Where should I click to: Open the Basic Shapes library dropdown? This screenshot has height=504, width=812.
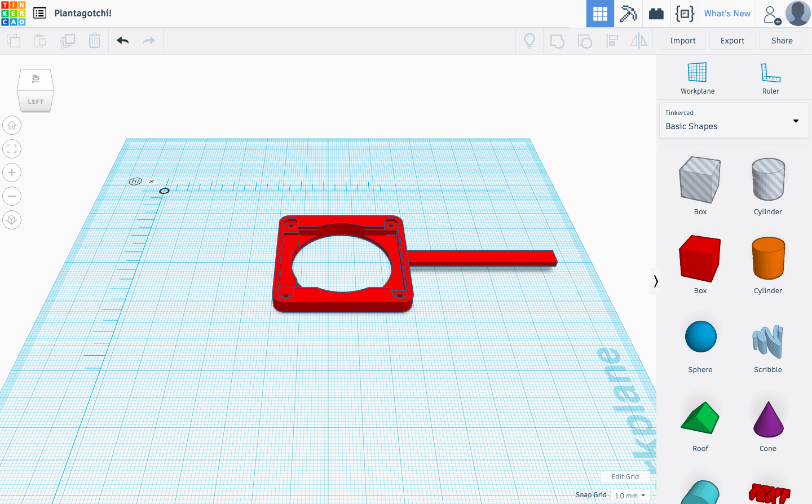734,120
